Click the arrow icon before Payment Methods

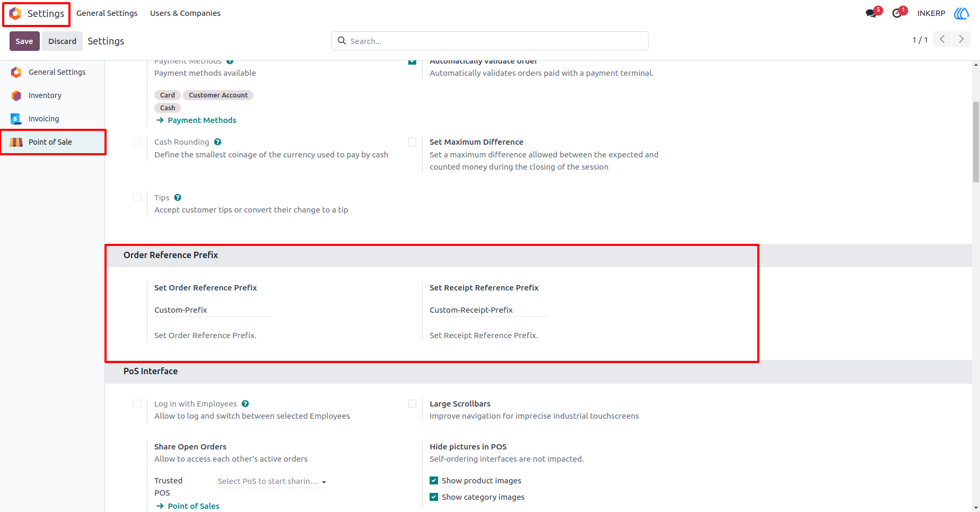click(160, 120)
